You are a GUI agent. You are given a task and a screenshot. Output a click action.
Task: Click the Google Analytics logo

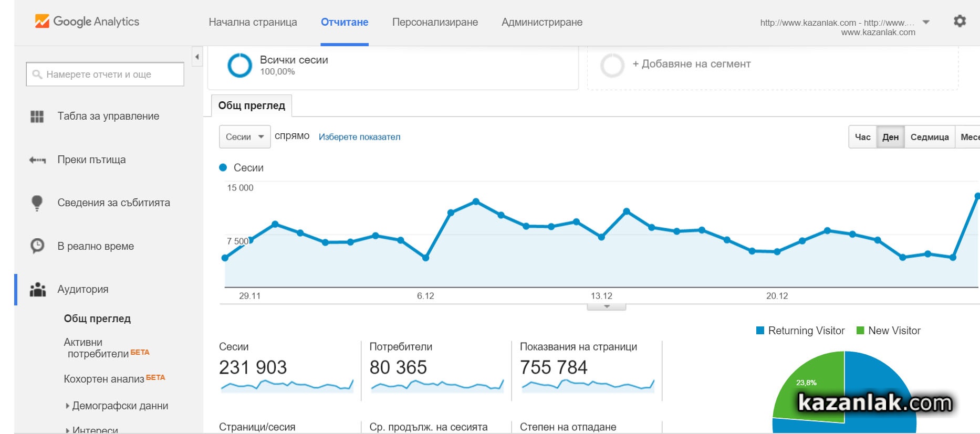tap(87, 22)
